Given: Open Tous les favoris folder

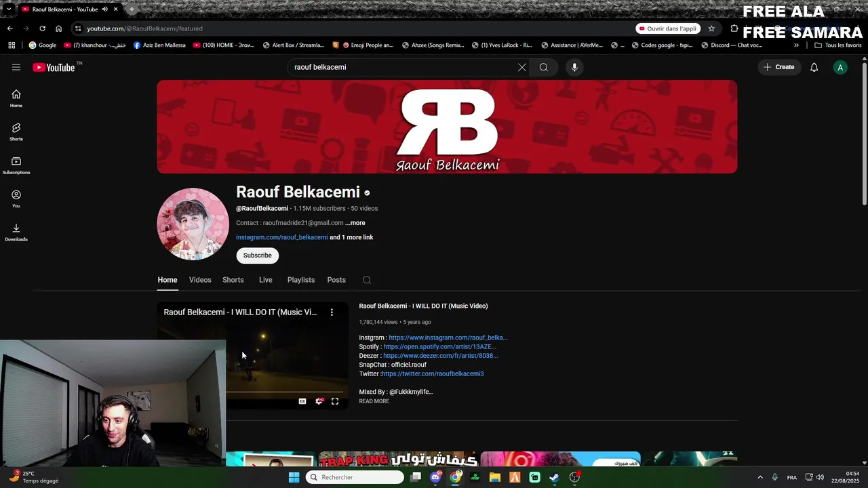Looking at the screenshot, I should [x=837, y=45].
